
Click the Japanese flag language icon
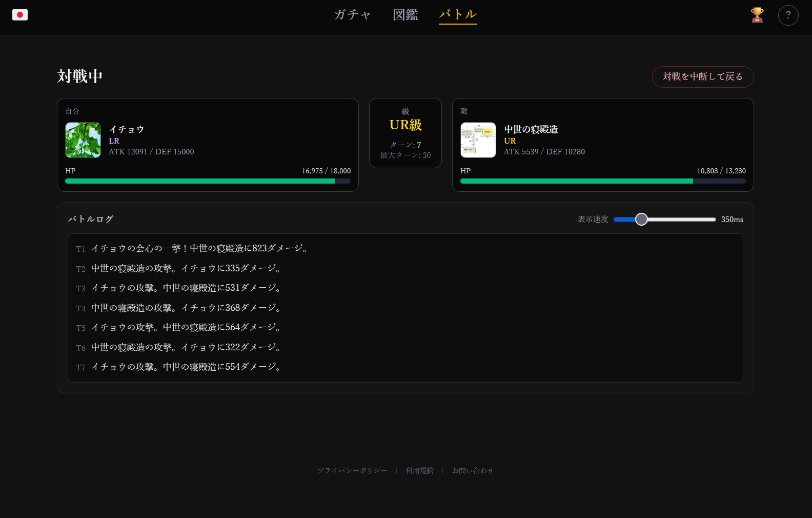[20, 15]
